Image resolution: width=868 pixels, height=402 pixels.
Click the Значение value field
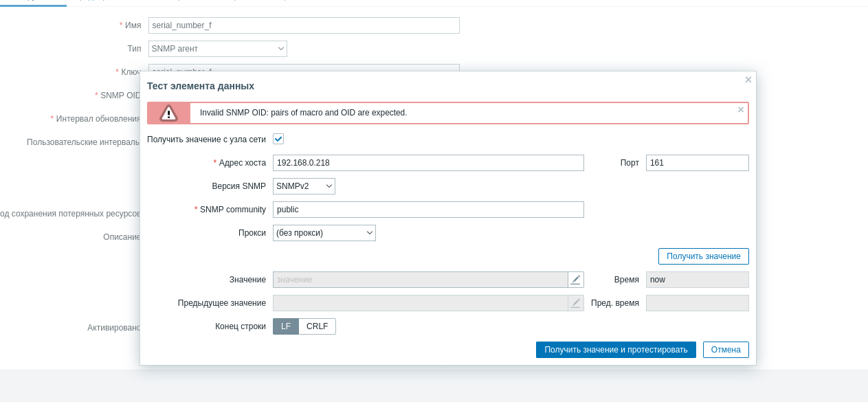[419, 280]
